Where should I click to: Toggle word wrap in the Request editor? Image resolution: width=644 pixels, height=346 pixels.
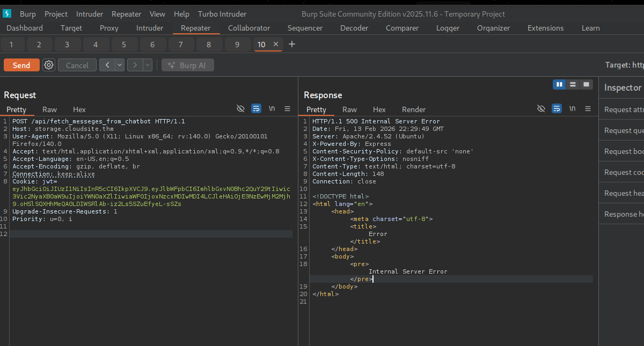[x=256, y=108]
